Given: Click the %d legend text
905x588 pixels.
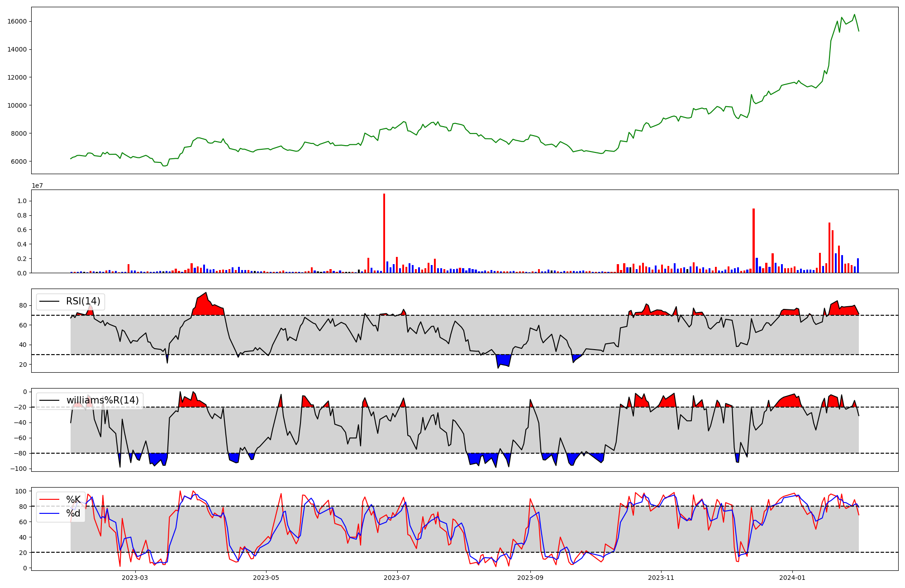Looking at the screenshot, I should [x=73, y=513].
